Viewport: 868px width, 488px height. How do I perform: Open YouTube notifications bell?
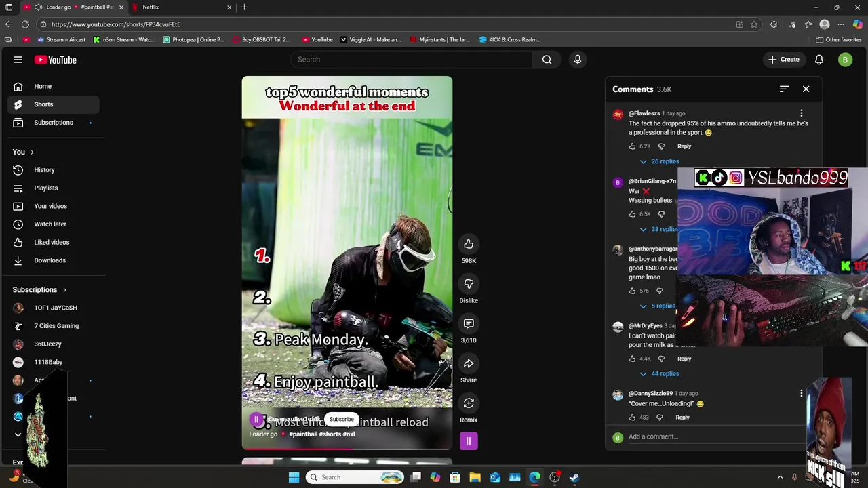[x=819, y=60]
